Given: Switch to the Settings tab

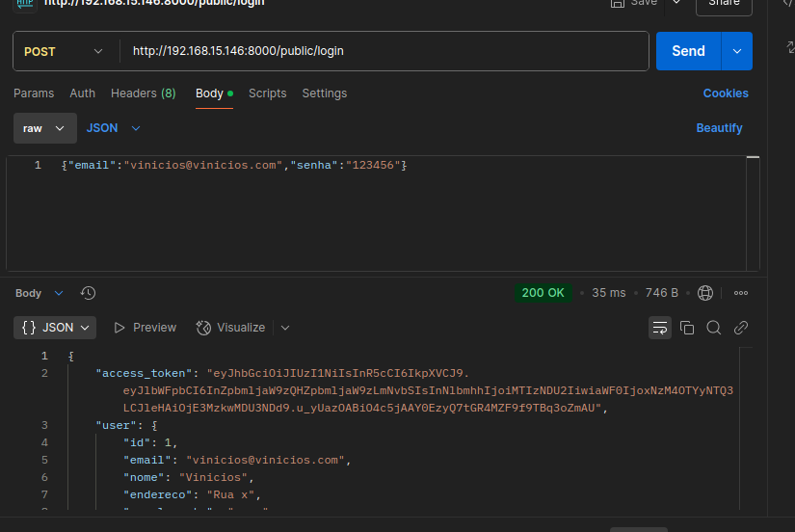Looking at the screenshot, I should pos(325,93).
